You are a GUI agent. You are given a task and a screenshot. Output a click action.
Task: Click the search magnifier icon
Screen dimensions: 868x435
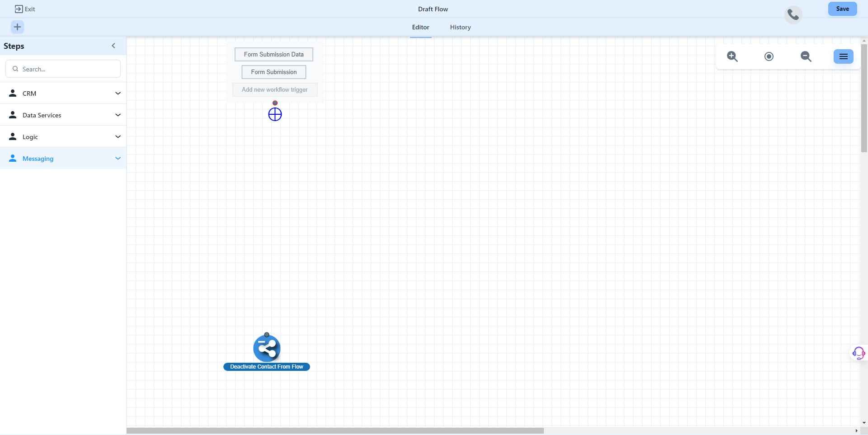coord(15,69)
